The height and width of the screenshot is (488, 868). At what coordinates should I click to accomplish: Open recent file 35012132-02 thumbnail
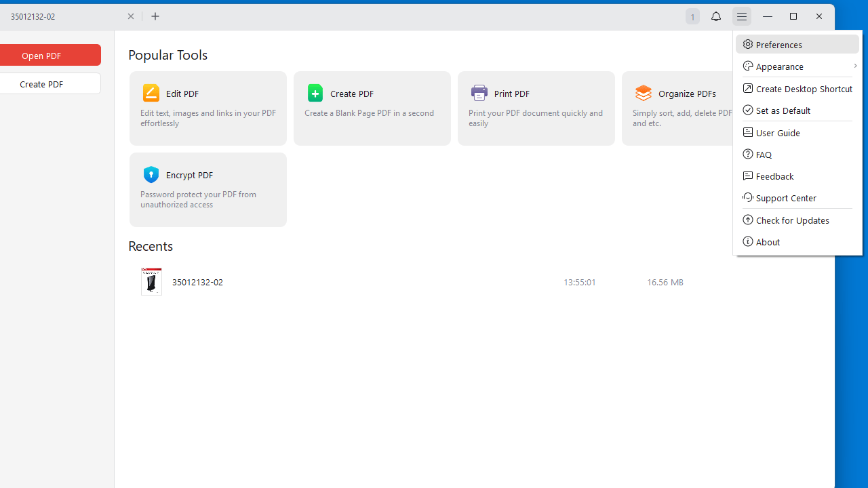[151, 282]
